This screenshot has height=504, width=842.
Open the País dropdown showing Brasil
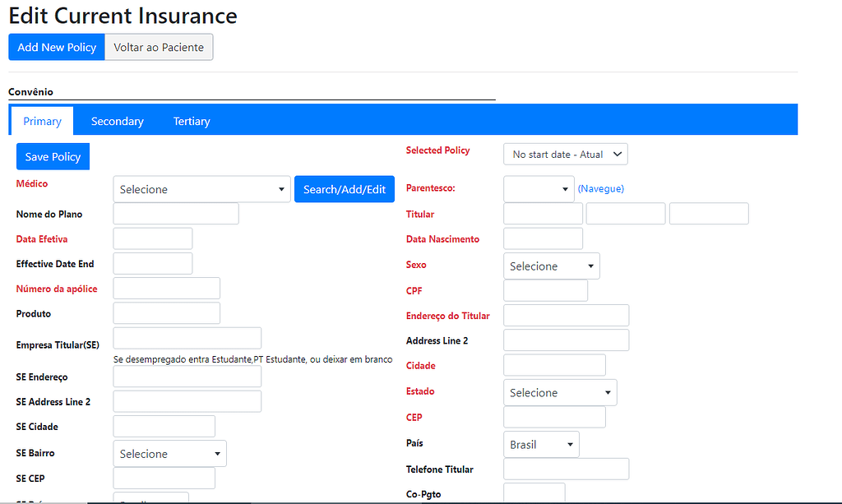tap(541, 444)
